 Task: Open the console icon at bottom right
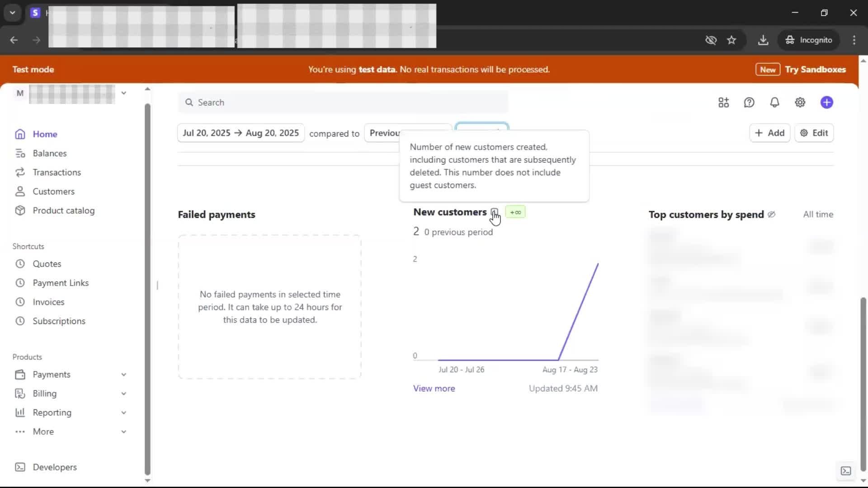pyautogui.click(x=845, y=471)
